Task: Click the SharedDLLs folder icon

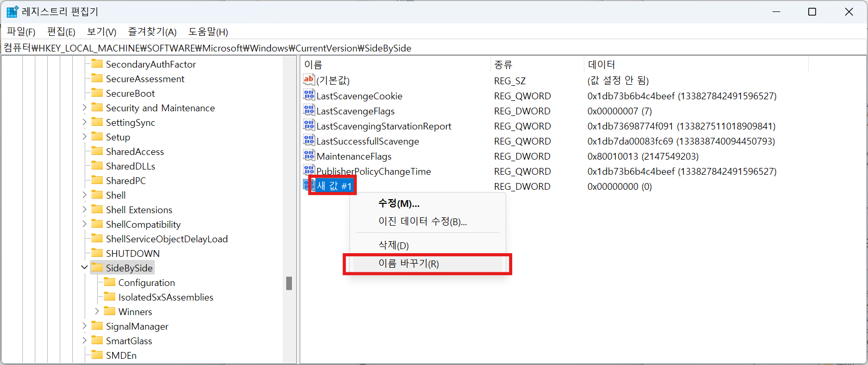Action: click(x=97, y=166)
